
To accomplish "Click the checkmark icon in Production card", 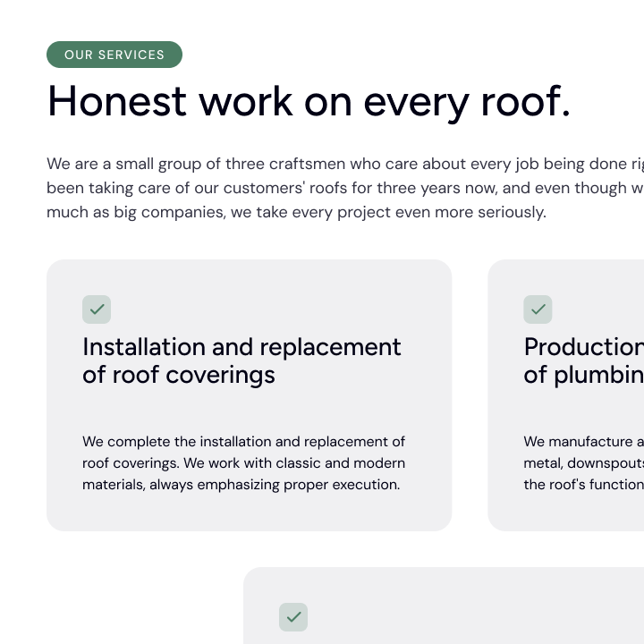I will pyautogui.click(x=538, y=309).
